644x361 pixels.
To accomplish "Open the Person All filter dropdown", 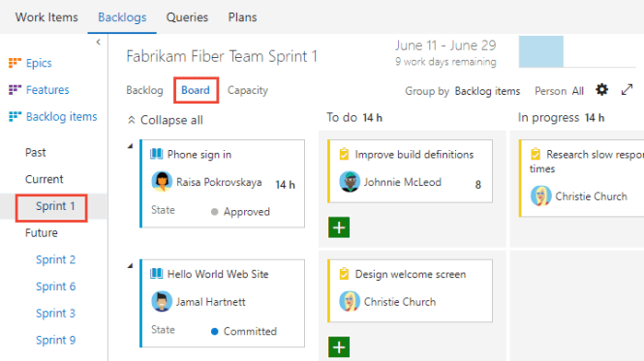I will [577, 91].
